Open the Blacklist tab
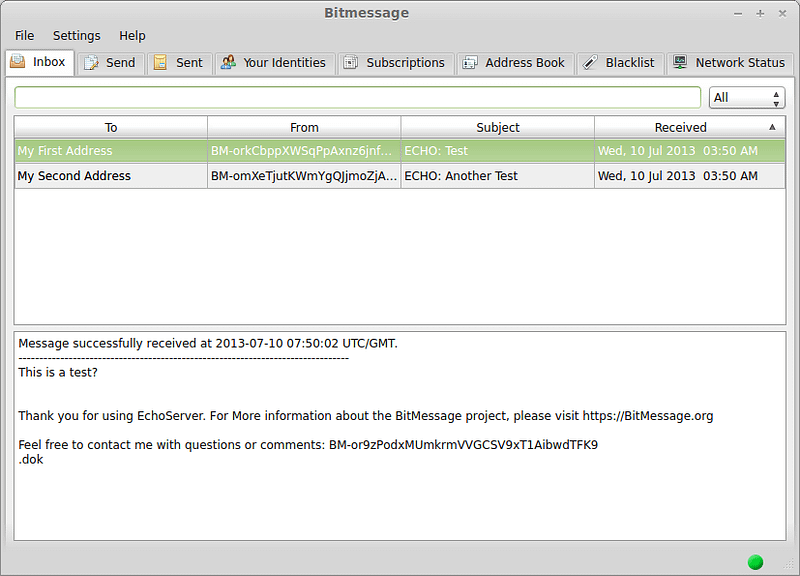The width and height of the screenshot is (800, 576). point(620,63)
